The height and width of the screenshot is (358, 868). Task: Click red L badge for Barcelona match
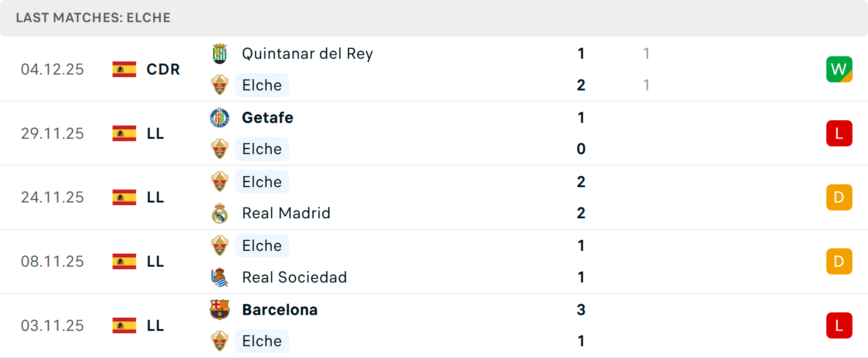839,325
